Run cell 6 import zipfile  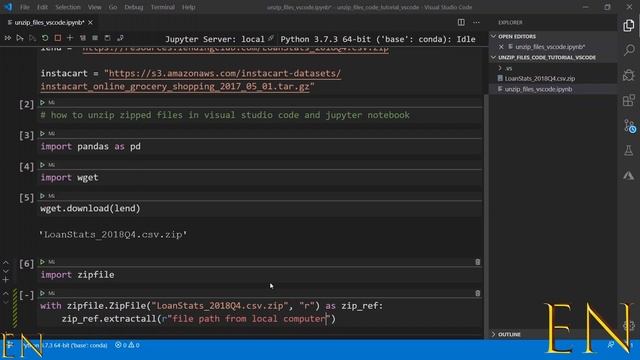[42, 262]
